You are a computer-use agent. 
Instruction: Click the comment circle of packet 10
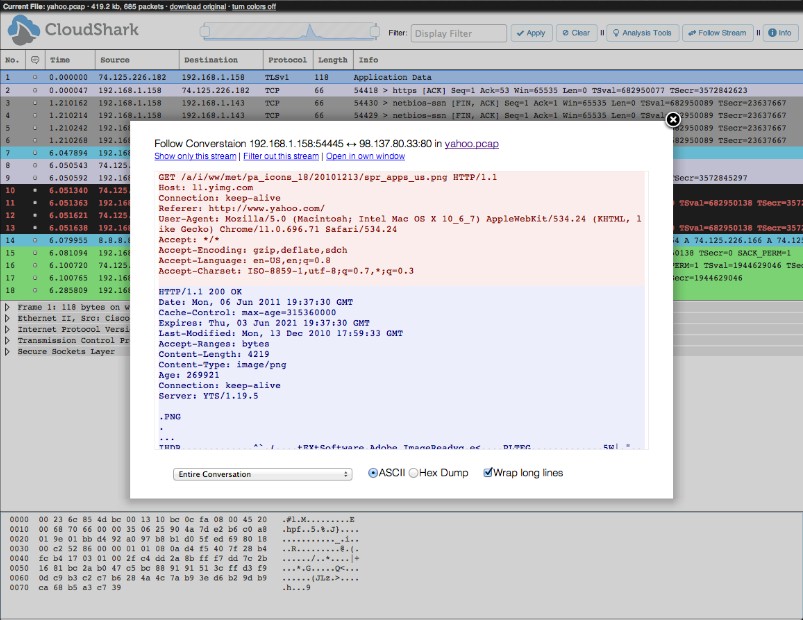point(35,190)
